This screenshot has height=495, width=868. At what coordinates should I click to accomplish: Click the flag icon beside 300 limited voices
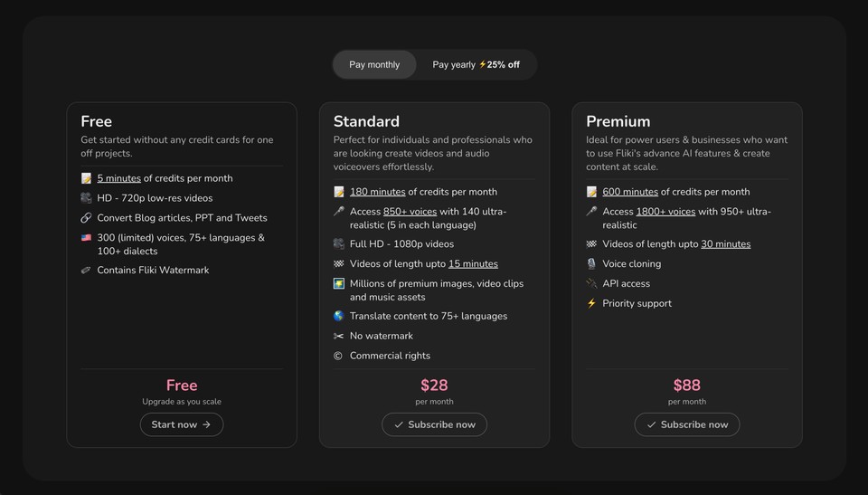point(86,238)
